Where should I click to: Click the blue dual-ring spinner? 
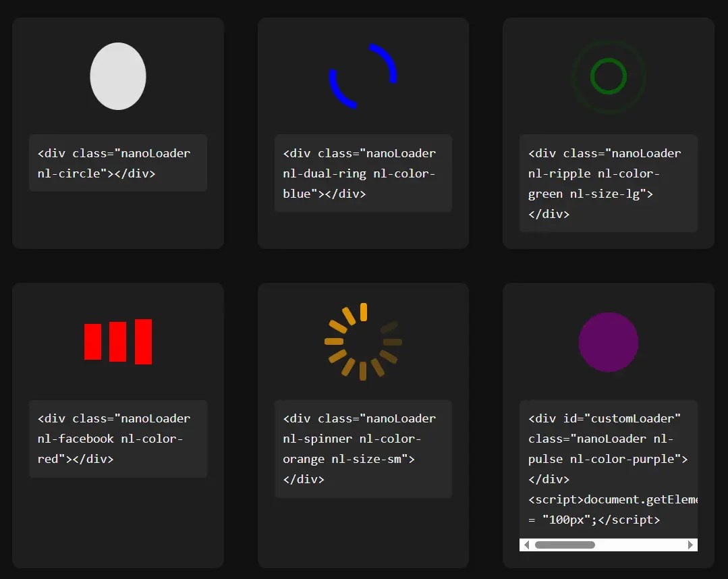click(x=363, y=76)
